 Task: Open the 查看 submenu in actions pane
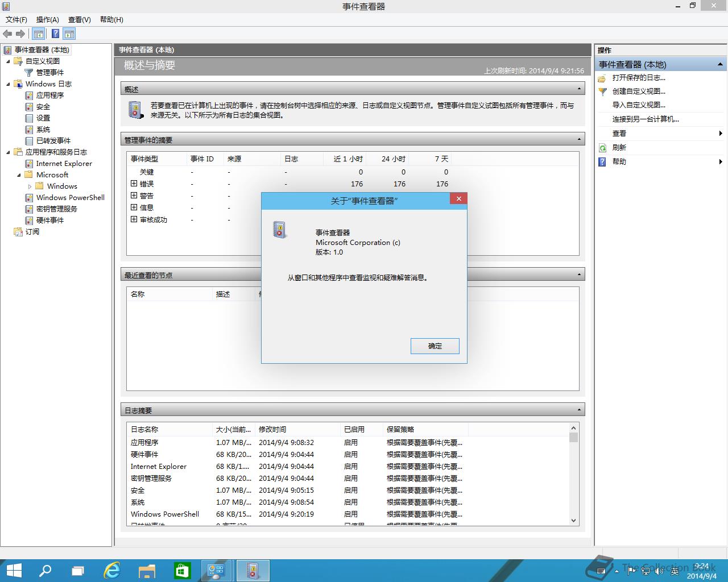pos(660,134)
